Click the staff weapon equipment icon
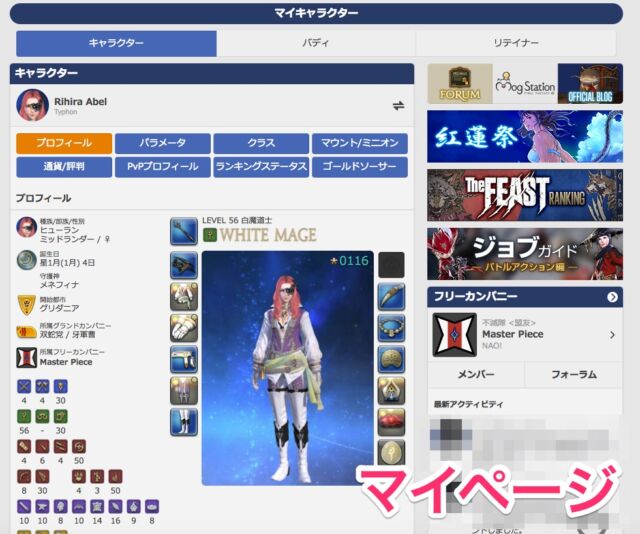640x534 pixels. pos(183,232)
